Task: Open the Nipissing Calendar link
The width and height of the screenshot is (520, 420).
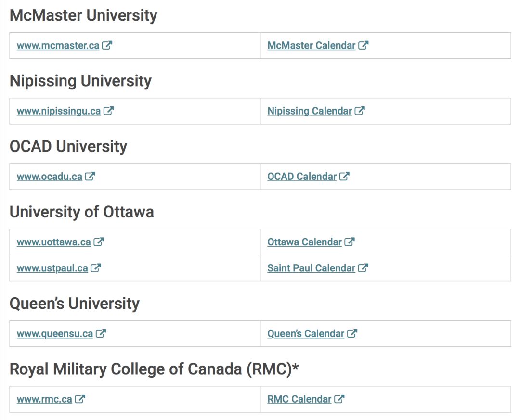Action: click(310, 111)
